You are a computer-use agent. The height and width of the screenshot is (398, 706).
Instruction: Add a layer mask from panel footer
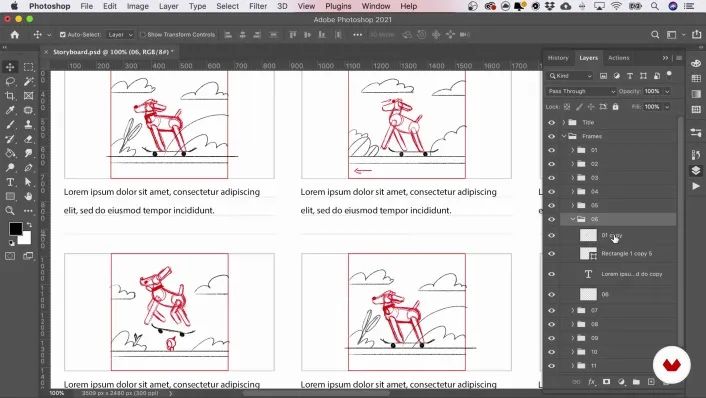[x=606, y=382]
